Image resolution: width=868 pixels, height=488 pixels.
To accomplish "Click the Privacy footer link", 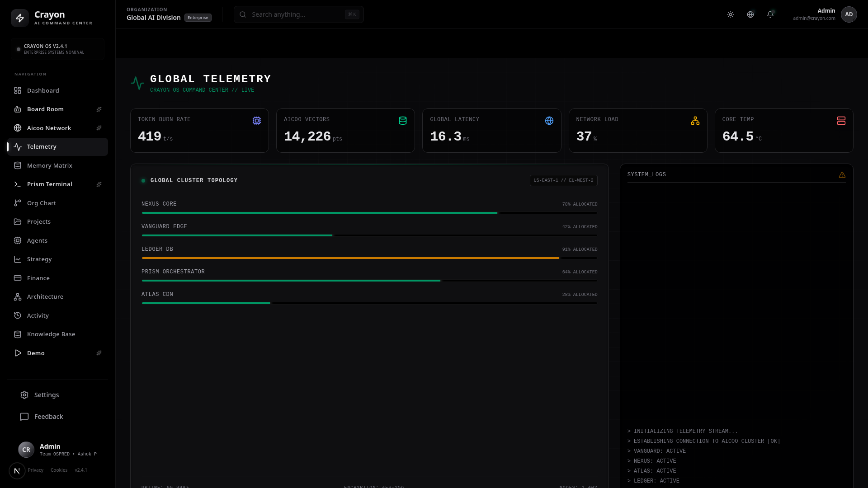I will [x=36, y=470].
